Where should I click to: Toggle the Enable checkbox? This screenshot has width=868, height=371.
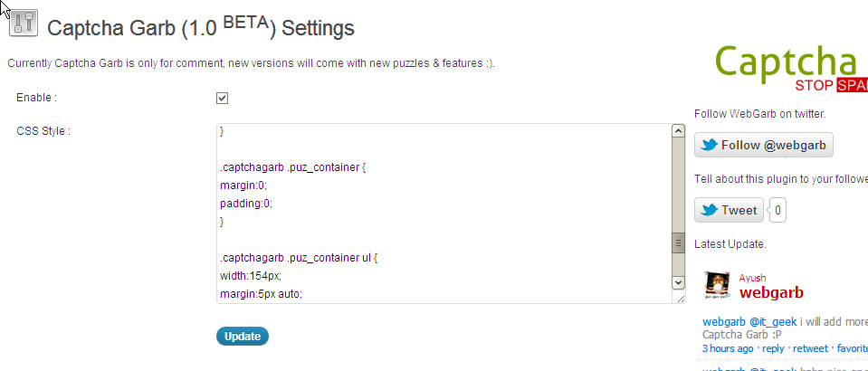coord(223,98)
